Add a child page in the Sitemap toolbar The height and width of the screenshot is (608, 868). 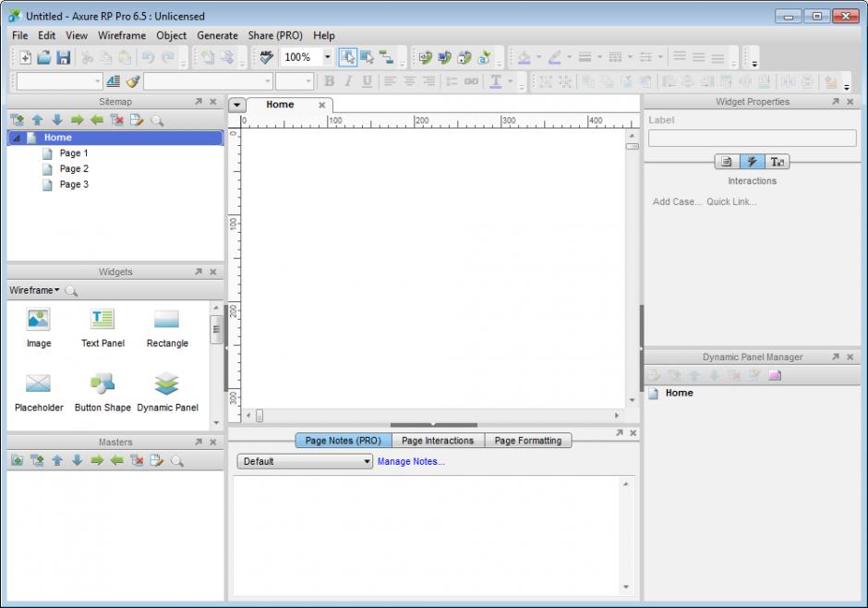(18, 119)
